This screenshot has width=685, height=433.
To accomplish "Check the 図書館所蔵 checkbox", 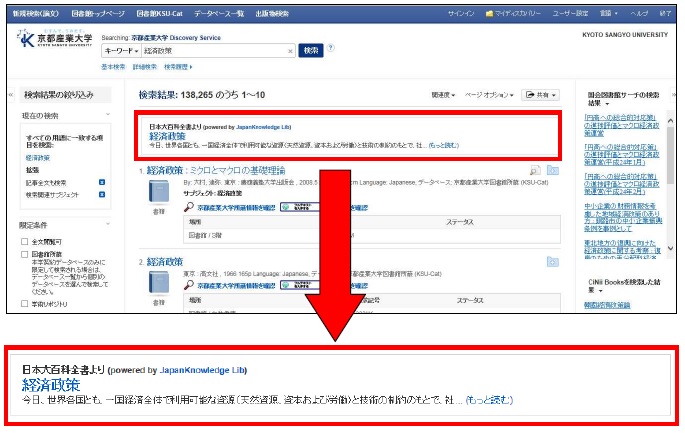I will 24,254.
